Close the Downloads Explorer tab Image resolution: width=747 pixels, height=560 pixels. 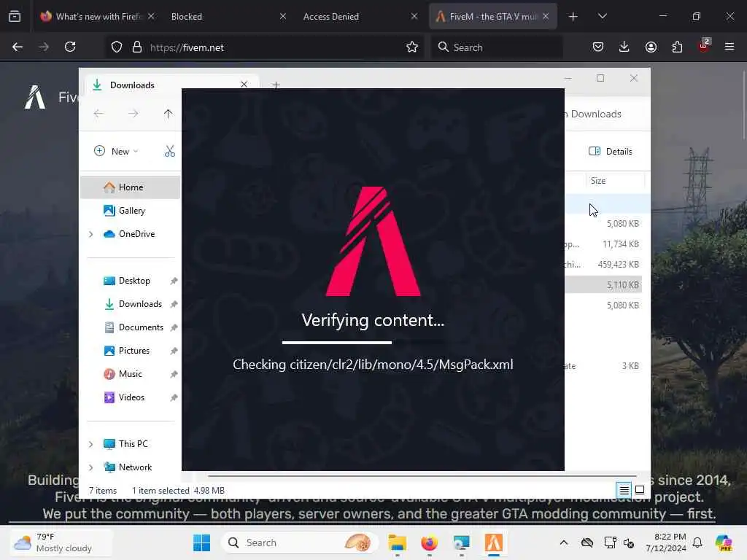(x=244, y=85)
